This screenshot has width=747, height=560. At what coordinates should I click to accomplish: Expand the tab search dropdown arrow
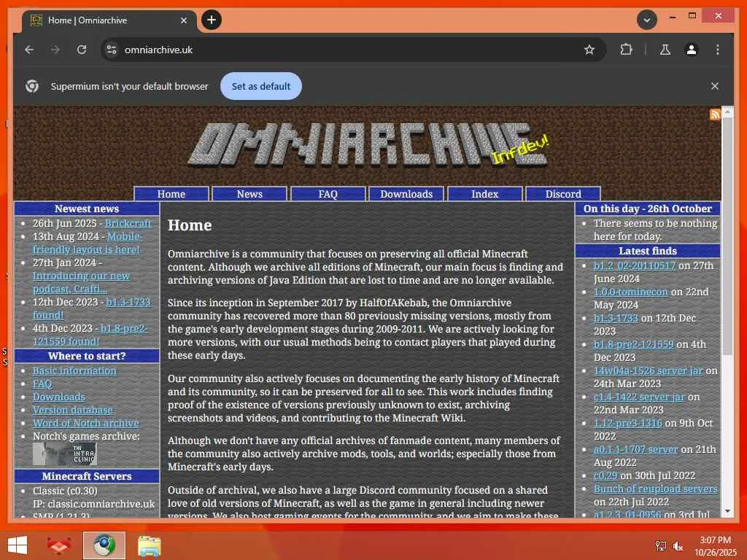pos(647,20)
